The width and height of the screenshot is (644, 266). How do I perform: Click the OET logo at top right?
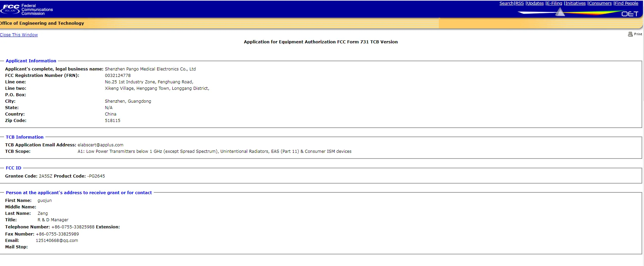[x=629, y=14]
